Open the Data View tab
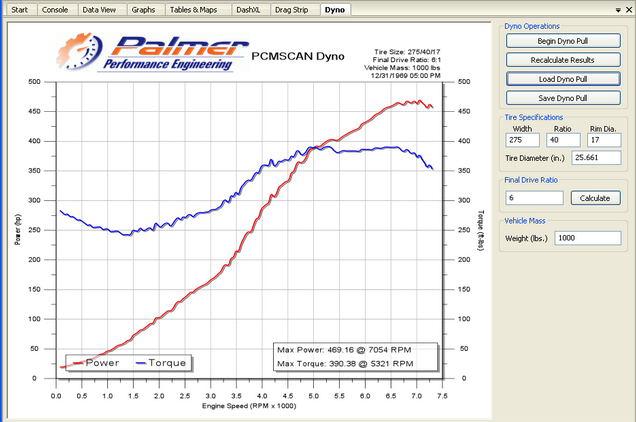Screen dimensions: 636x422 pos(99,10)
